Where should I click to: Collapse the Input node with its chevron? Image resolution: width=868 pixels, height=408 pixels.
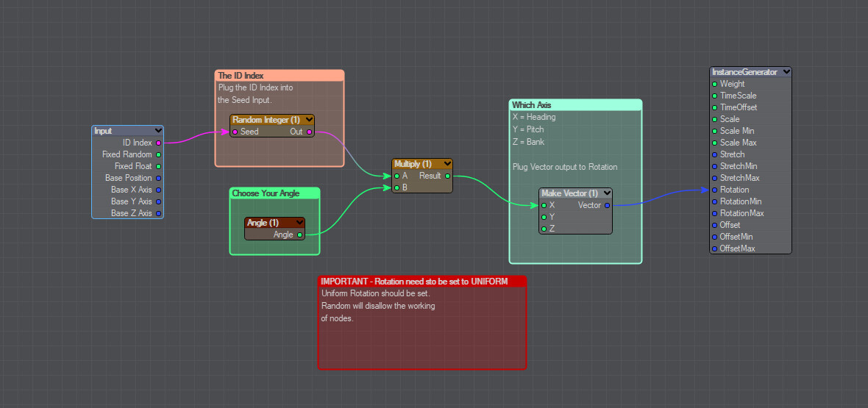point(159,131)
